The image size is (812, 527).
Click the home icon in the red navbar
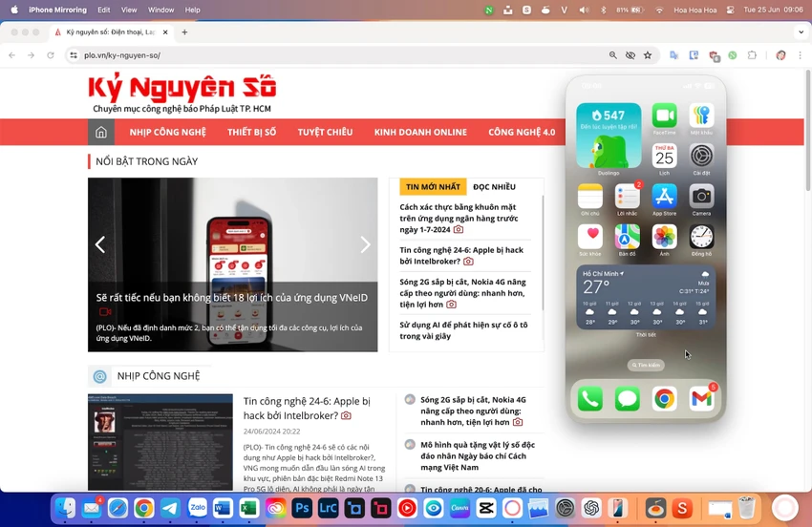101,132
